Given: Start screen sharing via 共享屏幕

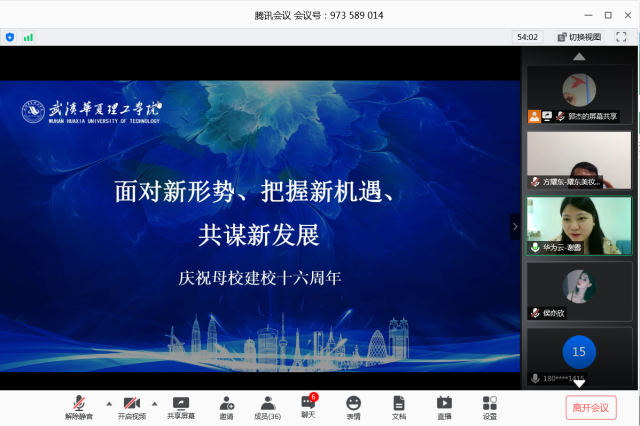Looking at the screenshot, I should (181, 408).
